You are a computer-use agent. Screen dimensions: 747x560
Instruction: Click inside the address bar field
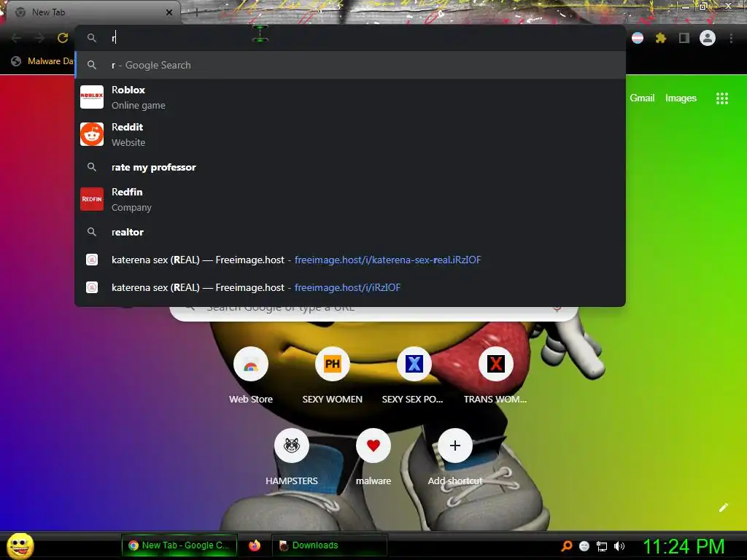click(x=350, y=38)
